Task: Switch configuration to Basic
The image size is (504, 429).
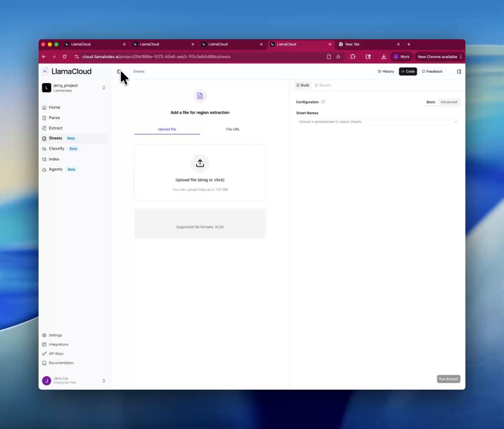Action: click(x=431, y=102)
